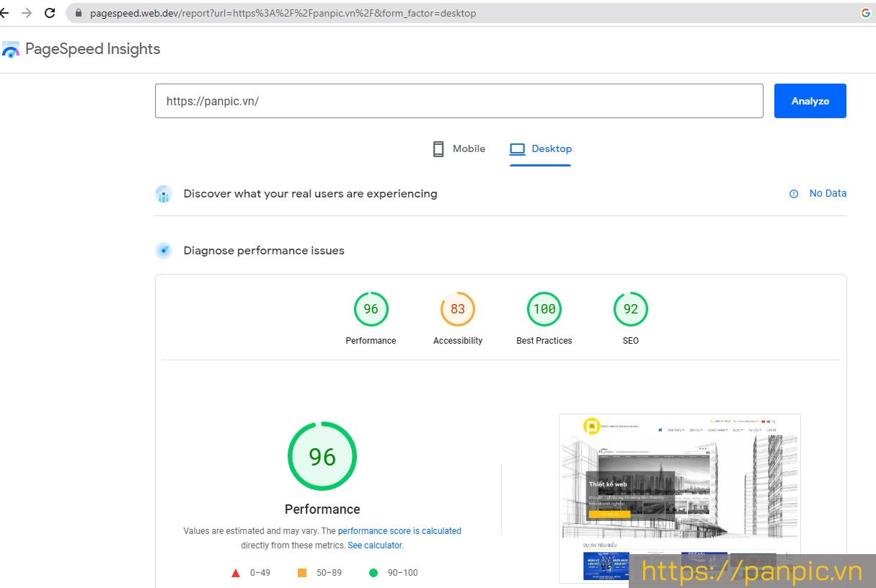The height and width of the screenshot is (588, 876).
Task: Click 'Diagnose performance issues' heading
Action: coord(264,251)
